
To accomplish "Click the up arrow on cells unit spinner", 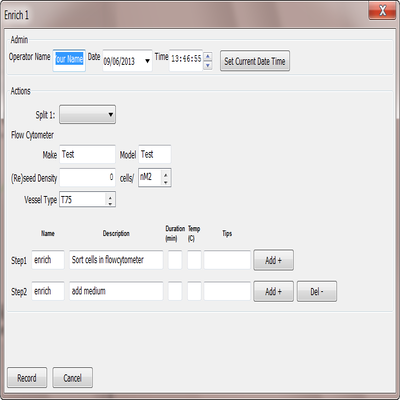I will click(166, 174).
